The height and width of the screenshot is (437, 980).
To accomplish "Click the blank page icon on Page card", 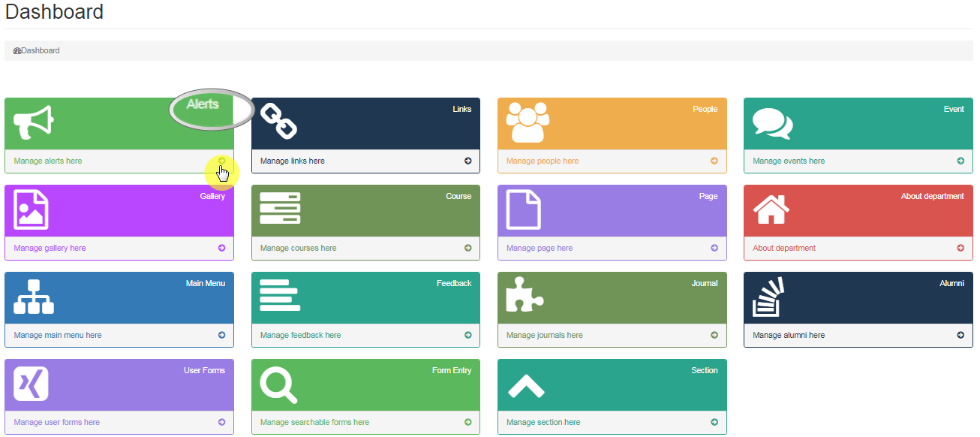I will tap(524, 209).
